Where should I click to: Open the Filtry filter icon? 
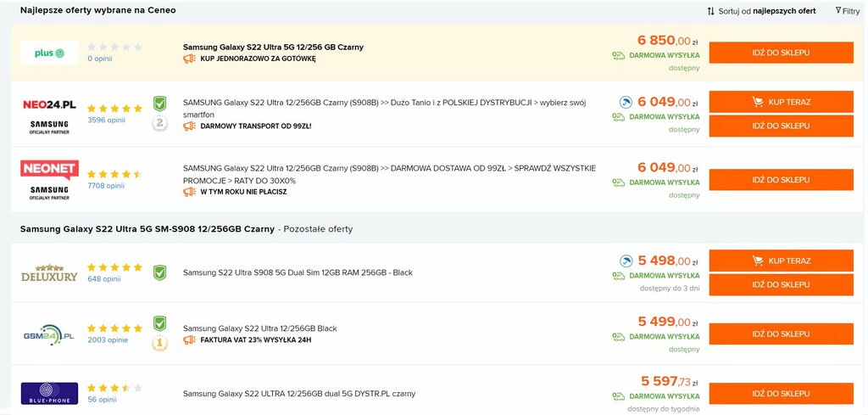tap(838, 10)
